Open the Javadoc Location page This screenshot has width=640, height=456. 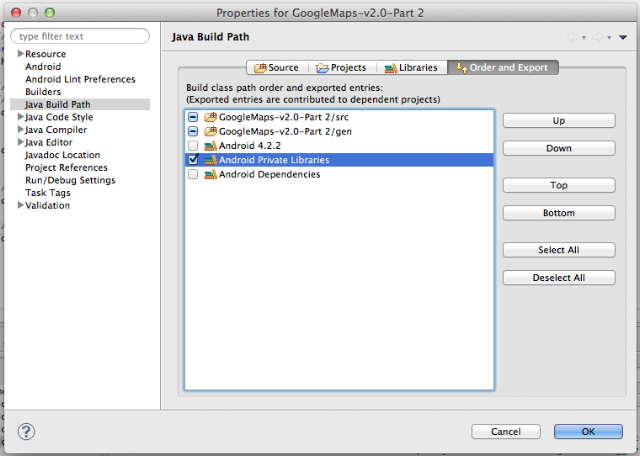(x=62, y=155)
